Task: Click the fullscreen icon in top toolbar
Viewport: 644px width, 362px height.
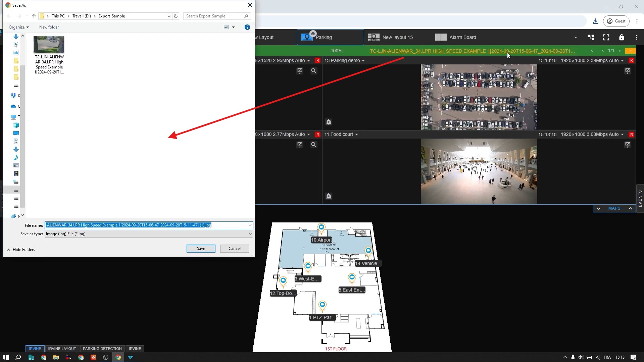Action: click(606, 38)
